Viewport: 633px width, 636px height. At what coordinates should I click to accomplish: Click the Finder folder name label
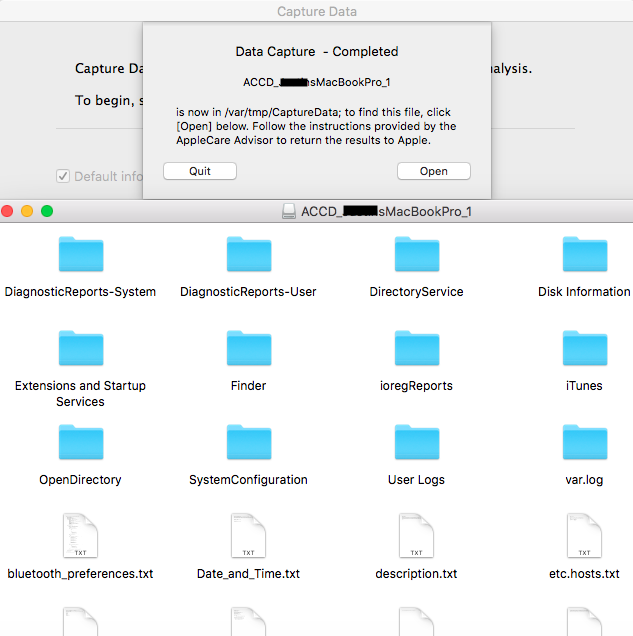tap(248, 386)
